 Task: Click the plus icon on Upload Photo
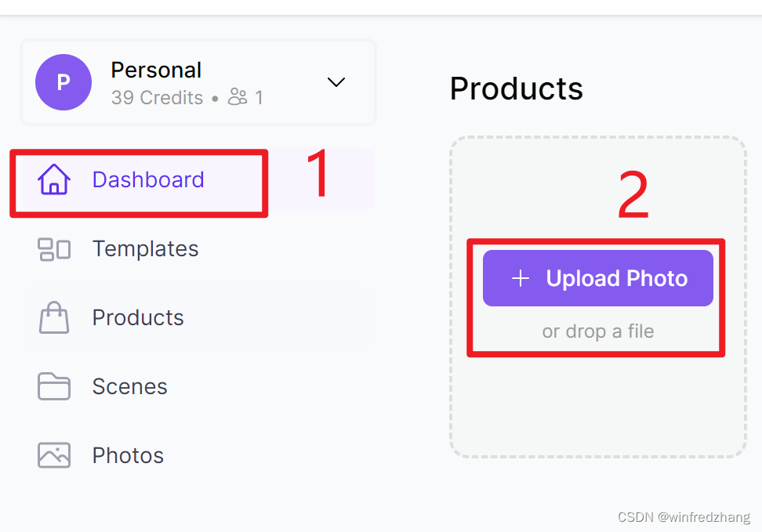pos(521,278)
